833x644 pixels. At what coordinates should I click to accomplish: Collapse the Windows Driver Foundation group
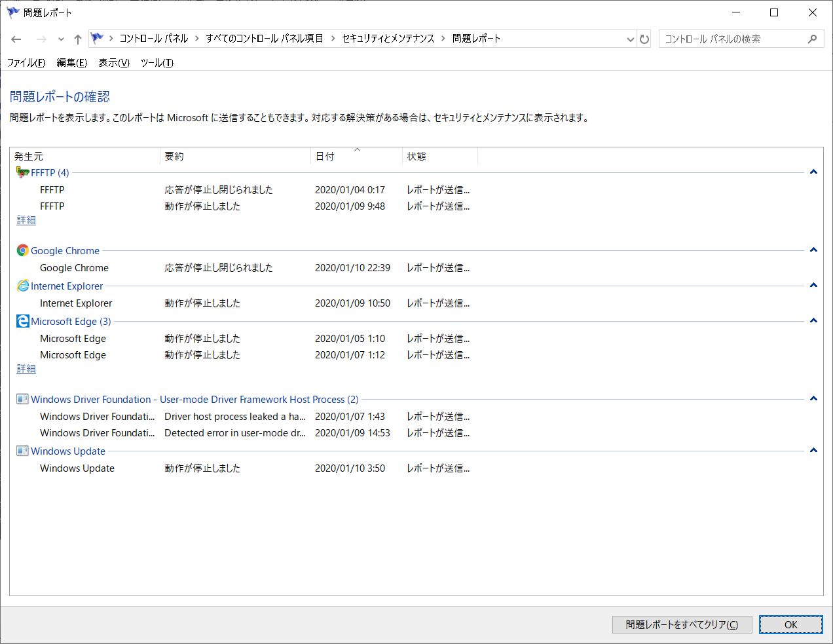[x=813, y=399]
